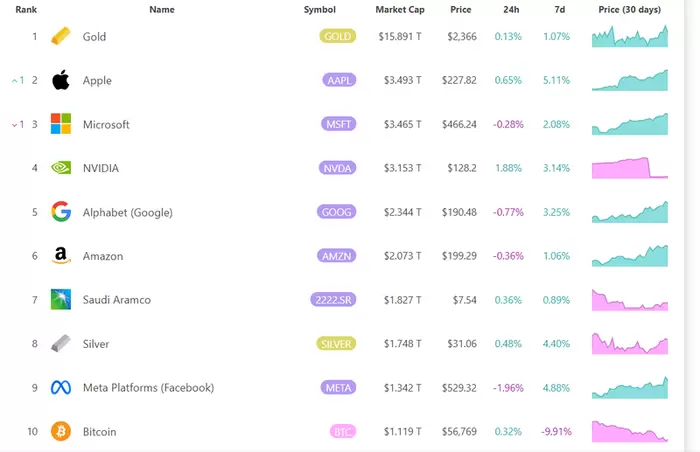Open the Silver asset name link
This screenshot has width=700, height=452.
tap(96, 344)
